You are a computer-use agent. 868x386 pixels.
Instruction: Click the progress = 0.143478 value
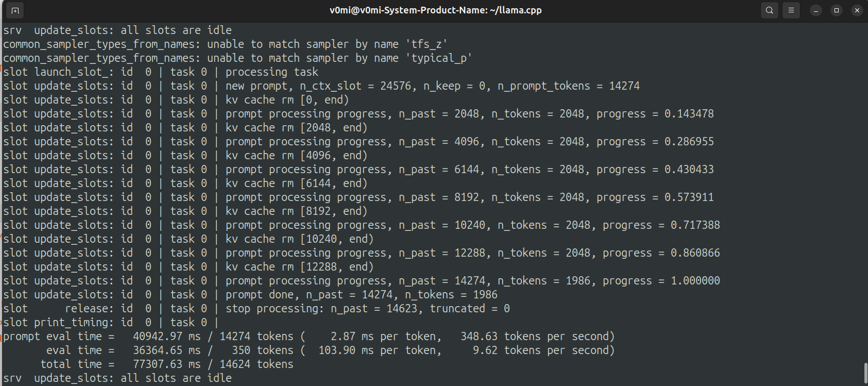(689, 114)
